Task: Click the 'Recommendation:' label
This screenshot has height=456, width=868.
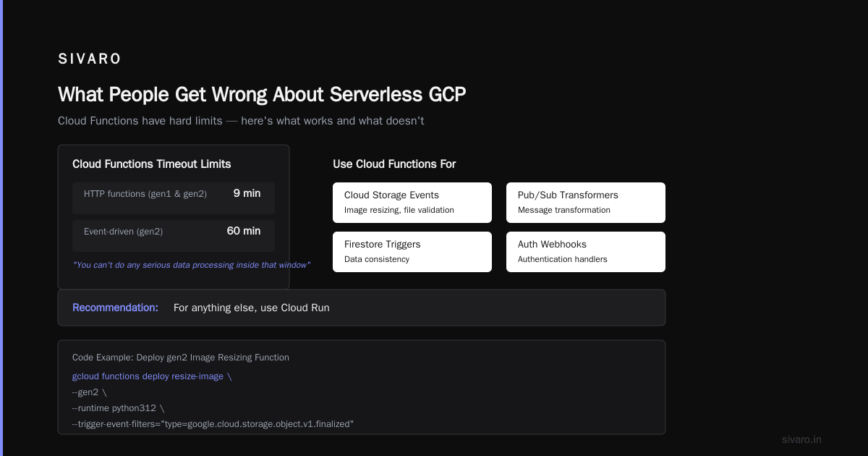Action: pyautogui.click(x=115, y=308)
